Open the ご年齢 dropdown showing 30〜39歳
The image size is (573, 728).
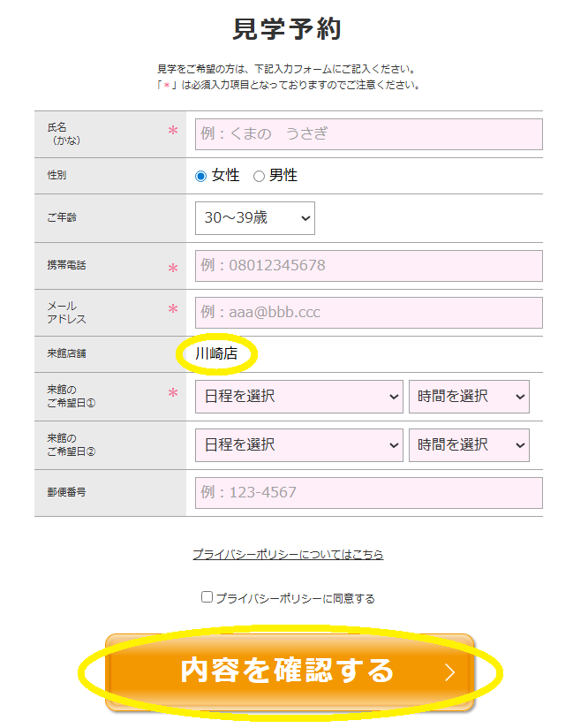[254, 217]
